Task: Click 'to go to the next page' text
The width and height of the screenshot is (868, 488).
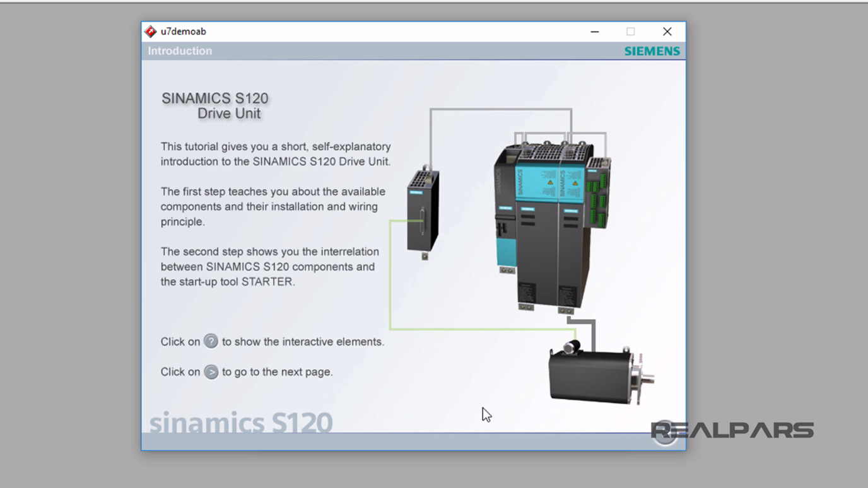Action: [x=277, y=372]
